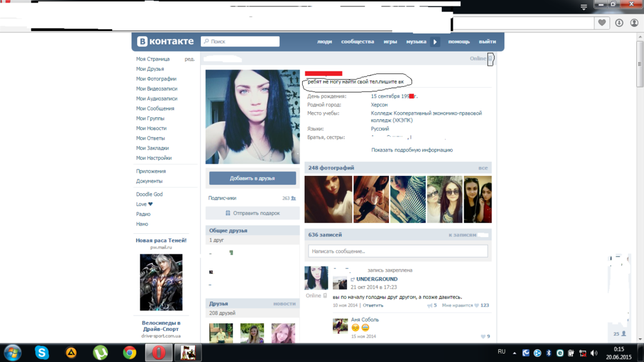This screenshot has width=644, height=362.
Task: Click the Windows Start button
Action: [12, 352]
